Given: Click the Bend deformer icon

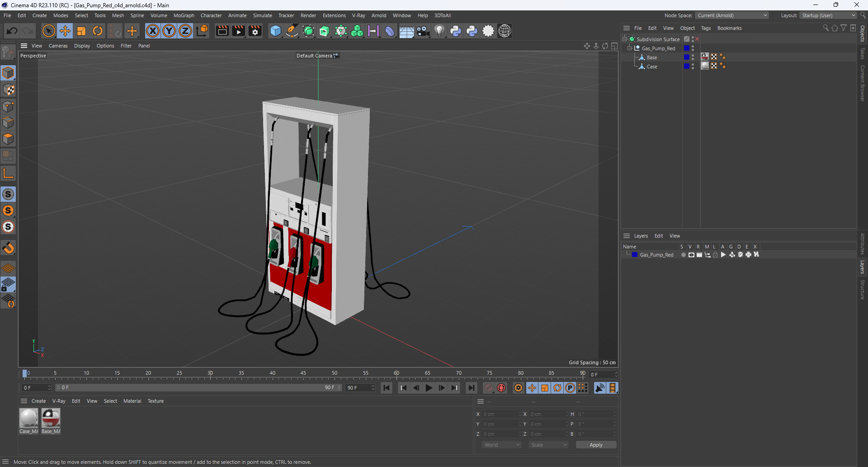Looking at the screenshot, I should [390, 31].
